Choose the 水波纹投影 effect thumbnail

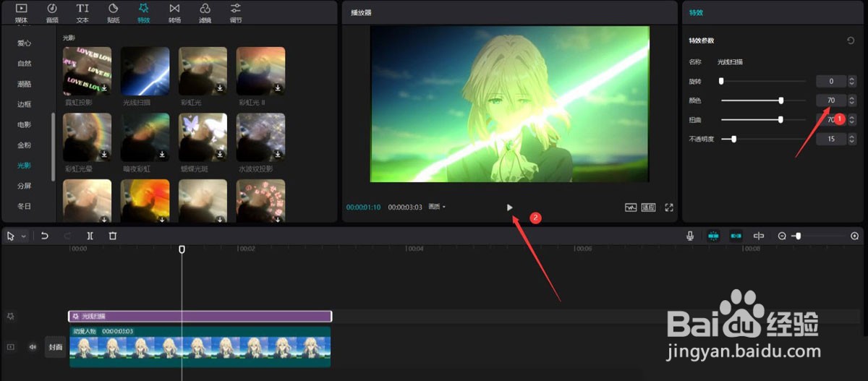(261, 137)
